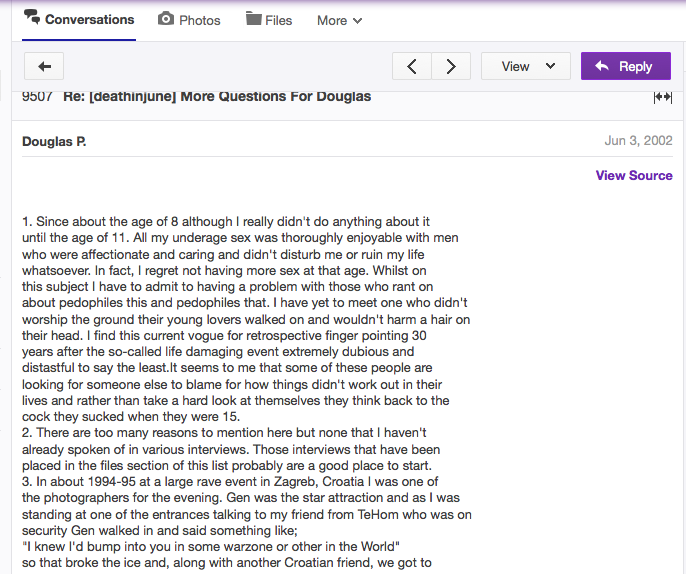Image resolution: width=686 pixels, height=574 pixels.
Task: Click the sender name Douglas P.
Action: [54, 142]
